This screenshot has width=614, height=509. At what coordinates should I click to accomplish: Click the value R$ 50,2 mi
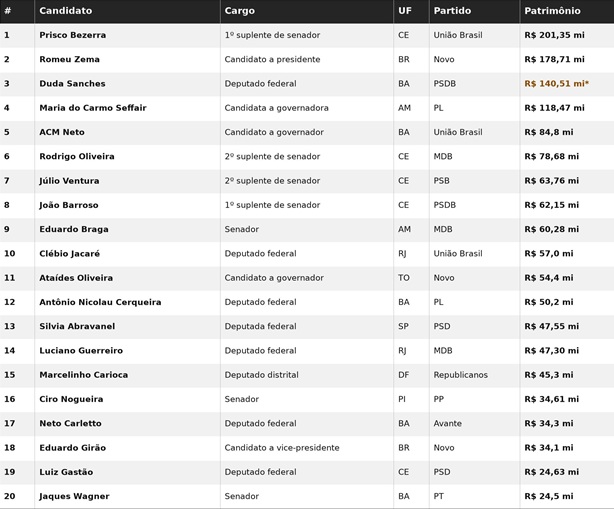(x=549, y=302)
